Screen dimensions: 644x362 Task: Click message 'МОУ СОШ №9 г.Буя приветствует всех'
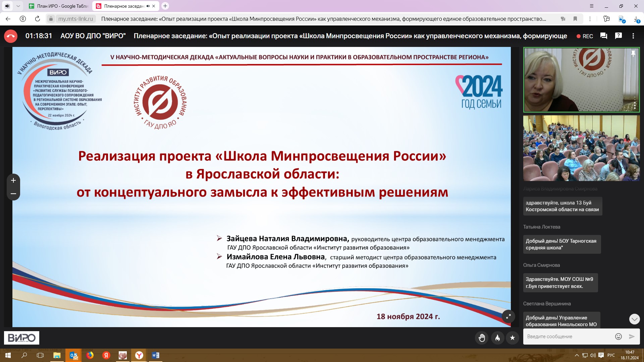coord(560,283)
